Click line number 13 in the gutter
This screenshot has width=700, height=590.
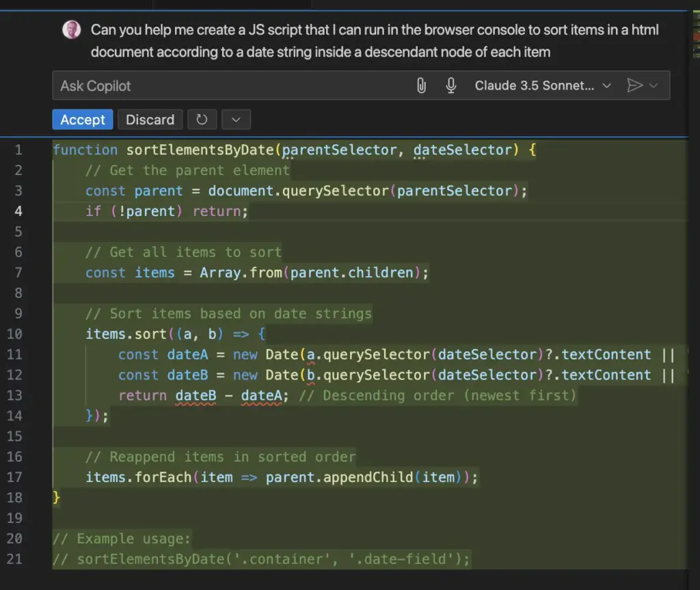14,395
